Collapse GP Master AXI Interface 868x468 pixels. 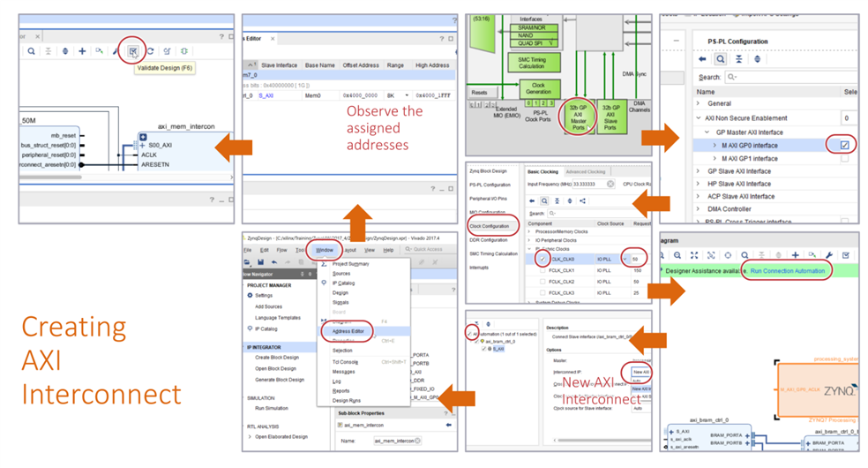coord(707,132)
